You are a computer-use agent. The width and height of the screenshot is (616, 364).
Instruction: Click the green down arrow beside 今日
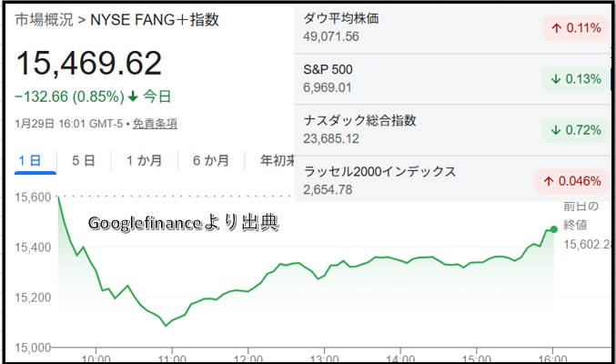click(134, 96)
